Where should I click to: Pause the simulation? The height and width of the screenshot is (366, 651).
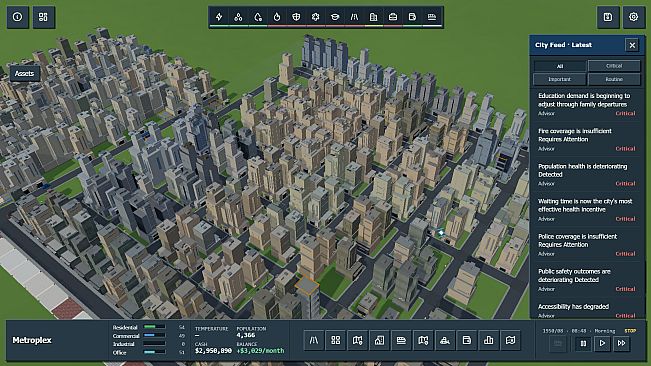point(583,344)
